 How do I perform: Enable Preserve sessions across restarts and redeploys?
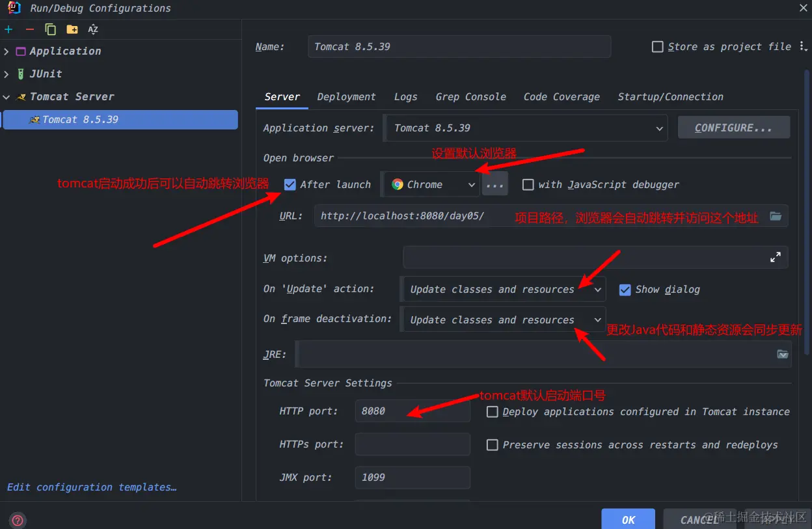493,445
